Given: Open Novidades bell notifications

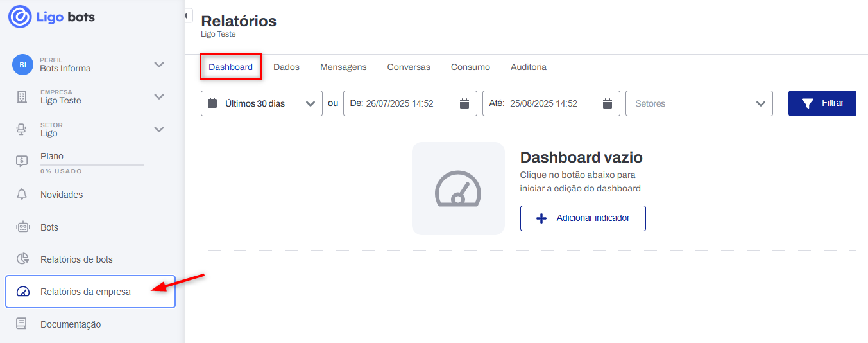Looking at the screenshot, I should coord(22,195).
